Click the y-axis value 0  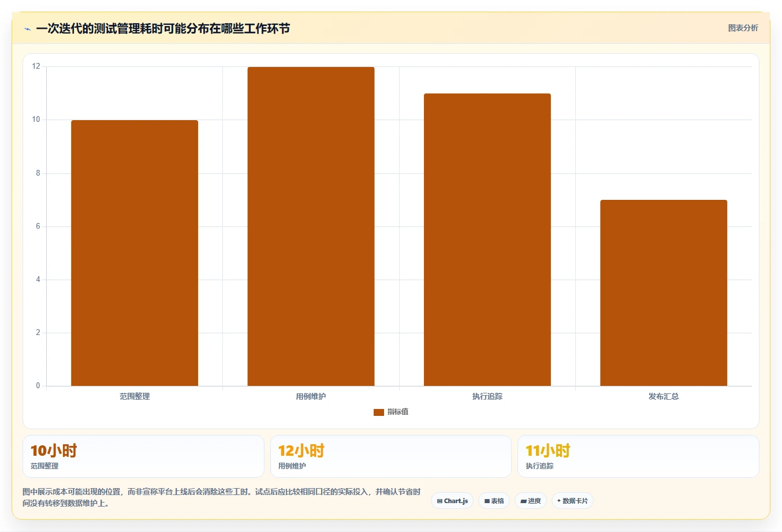coord(38,386)
